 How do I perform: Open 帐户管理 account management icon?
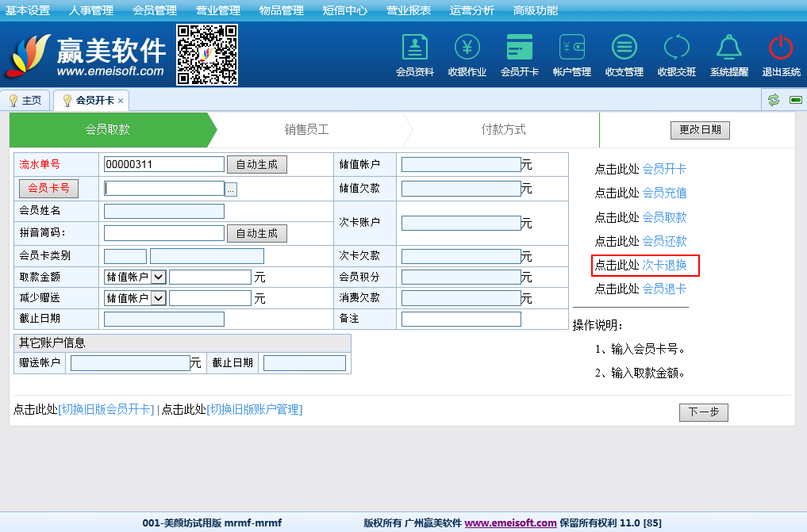[571, 48]
